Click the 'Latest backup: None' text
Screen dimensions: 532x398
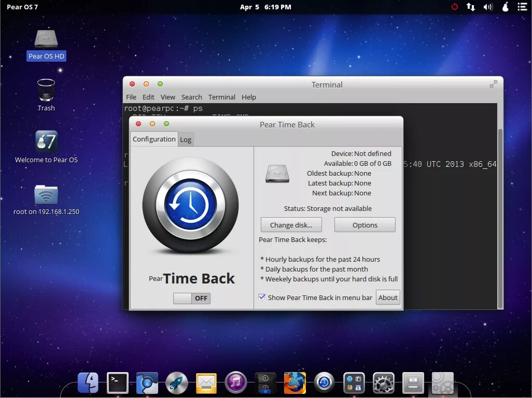tap(340, 183)
